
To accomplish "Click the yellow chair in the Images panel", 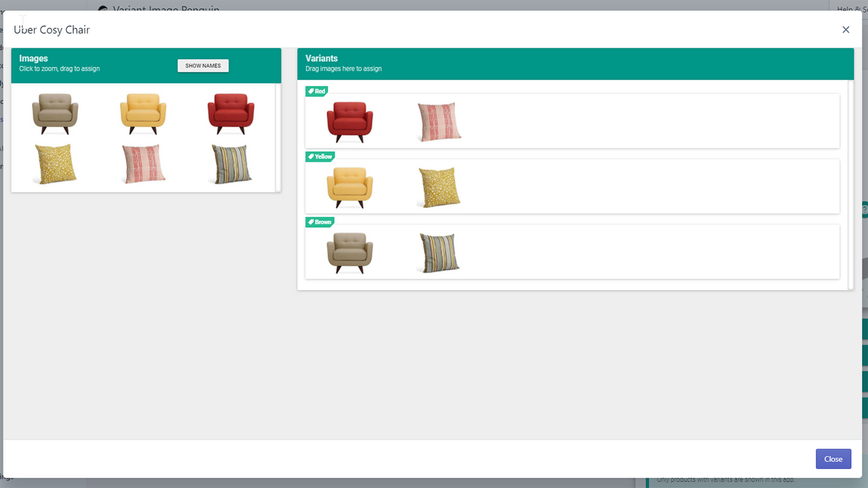I will click(143, 113).
